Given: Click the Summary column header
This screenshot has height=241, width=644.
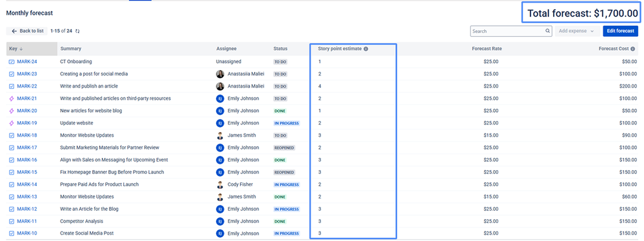Looking at the screenshot, I should pos(71,48).
